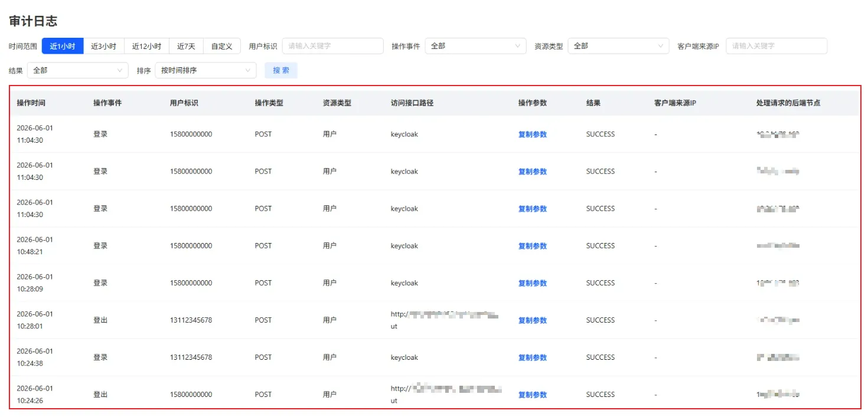The image size is (868, 417).
Task: Click the 客户端来源IP table column header
Action: coord(676,103)
